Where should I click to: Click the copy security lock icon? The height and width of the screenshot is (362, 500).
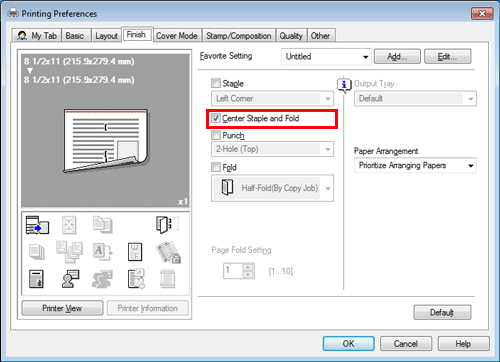[168, 252]
